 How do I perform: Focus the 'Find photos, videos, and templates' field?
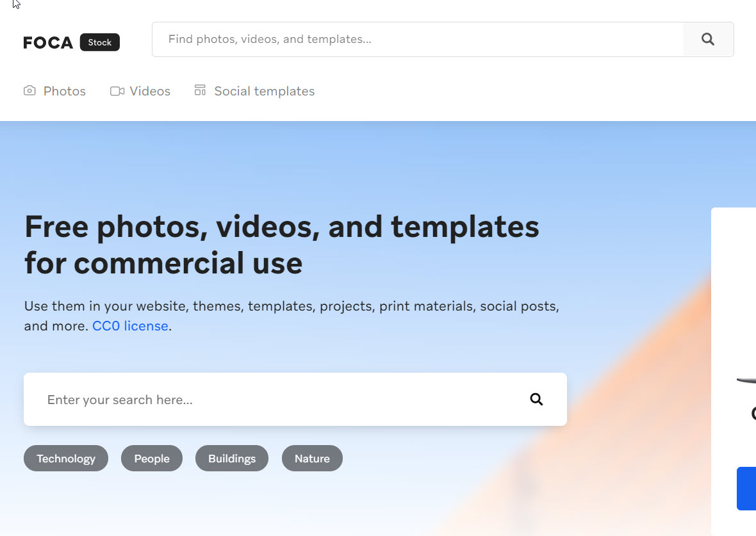coord(416,40)
